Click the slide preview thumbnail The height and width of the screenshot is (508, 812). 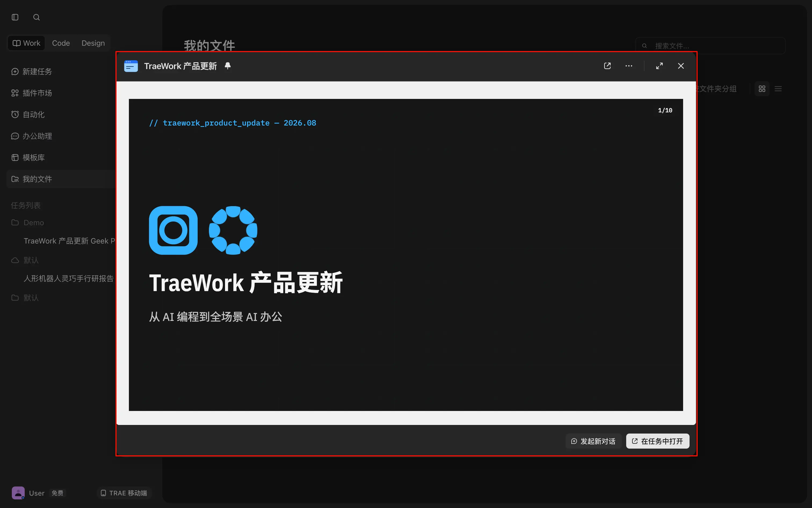(406, 255)
